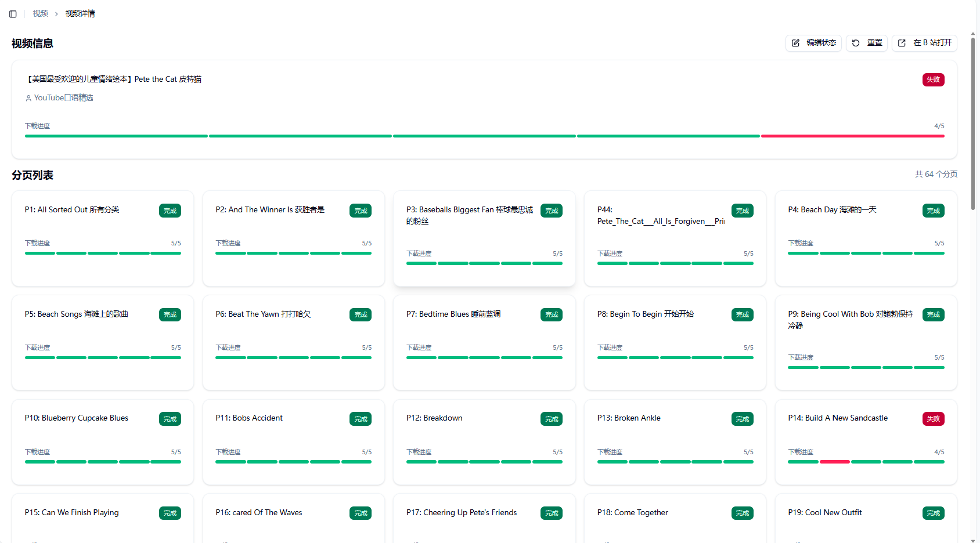
Task: Select P6: Beat The Yawn title
Action: coord(263,314)
